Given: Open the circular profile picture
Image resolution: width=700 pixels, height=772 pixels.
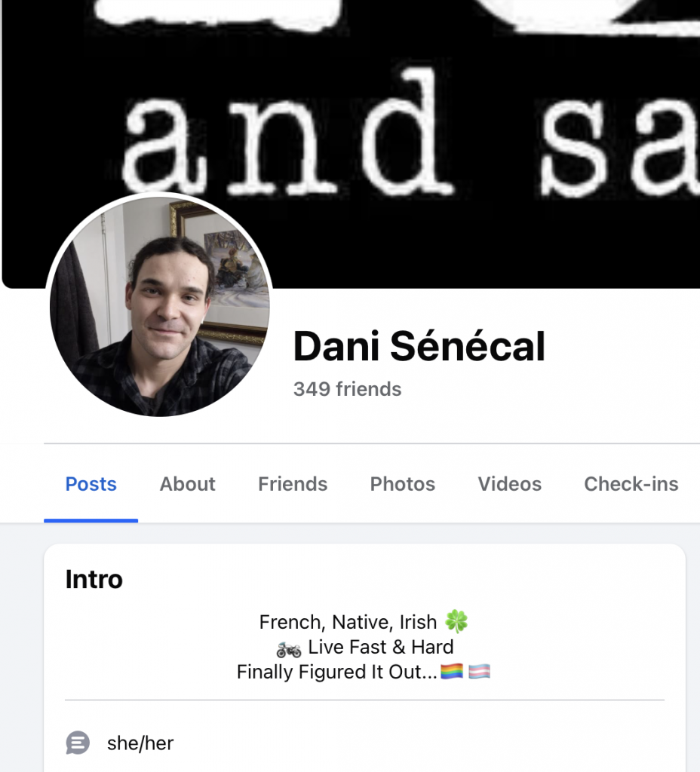Looking at the screenshot, I should (159, 306).
